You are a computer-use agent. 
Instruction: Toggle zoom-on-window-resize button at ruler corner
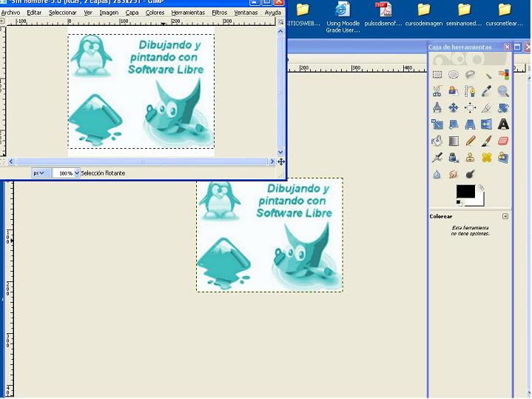pos(281,21)
